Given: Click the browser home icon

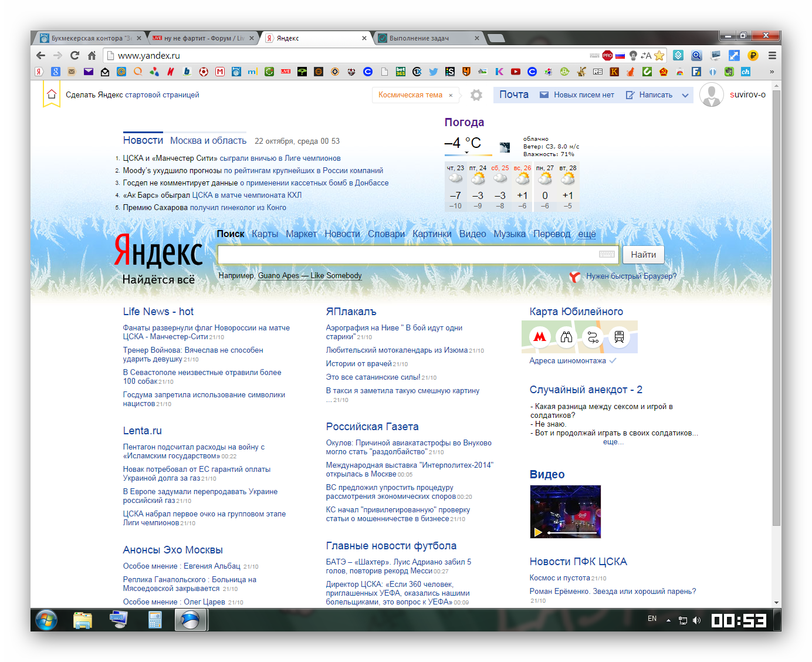Looking at the screenshot, I should (92, 55).
